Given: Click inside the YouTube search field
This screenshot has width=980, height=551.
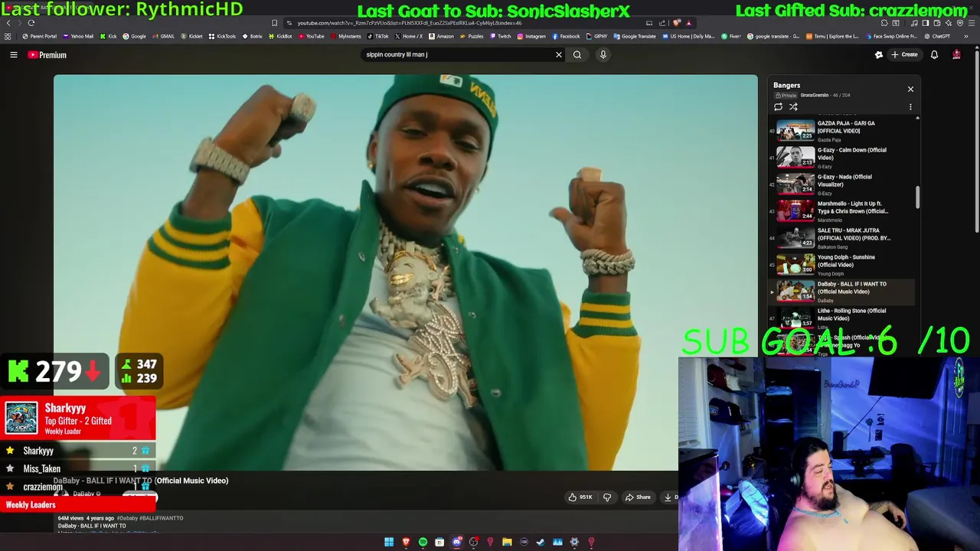Looking at the screenshot, I should point(459,54).
